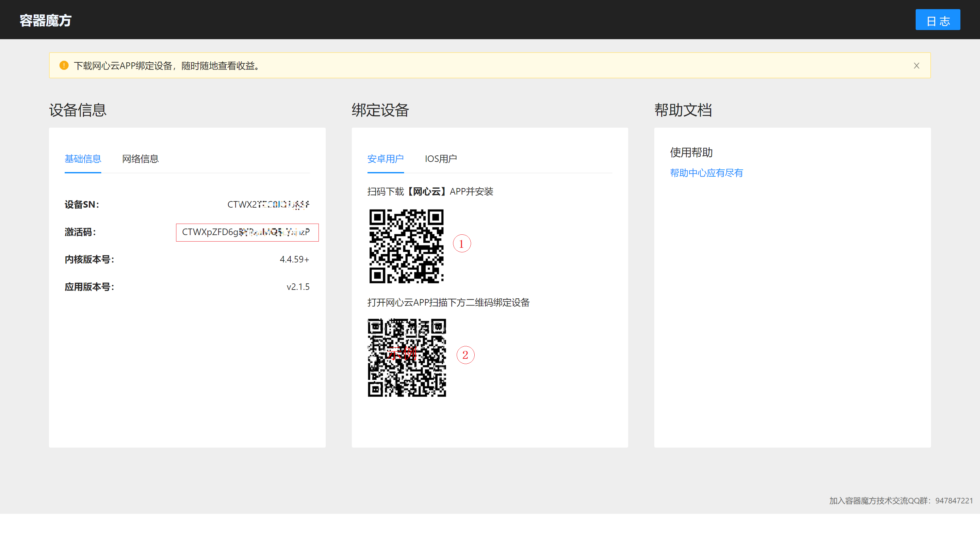
Task: Select the 安卓用户 tab
Action: click(x=385, y=159)
